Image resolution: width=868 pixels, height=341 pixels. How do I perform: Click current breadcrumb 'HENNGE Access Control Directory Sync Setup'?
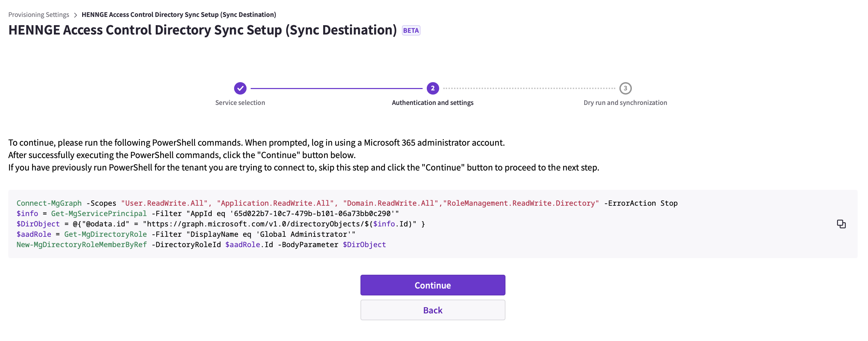tap(179, 14)
